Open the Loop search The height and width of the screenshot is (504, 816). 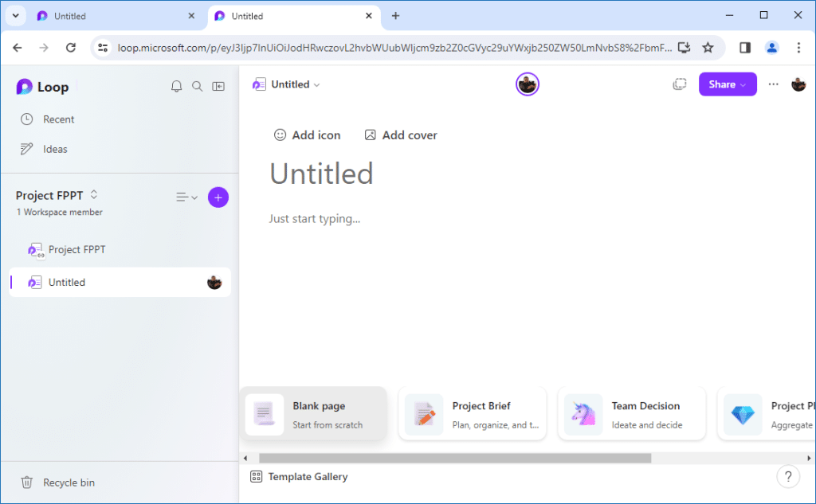pos(197,86)
